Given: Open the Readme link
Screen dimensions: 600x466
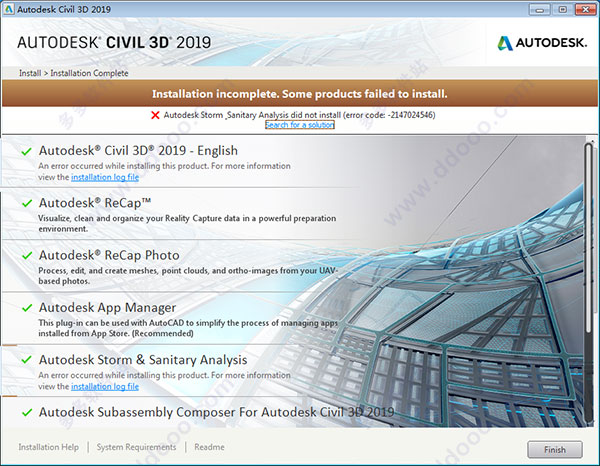Looking at the screenshot, I should pos(209,447).
